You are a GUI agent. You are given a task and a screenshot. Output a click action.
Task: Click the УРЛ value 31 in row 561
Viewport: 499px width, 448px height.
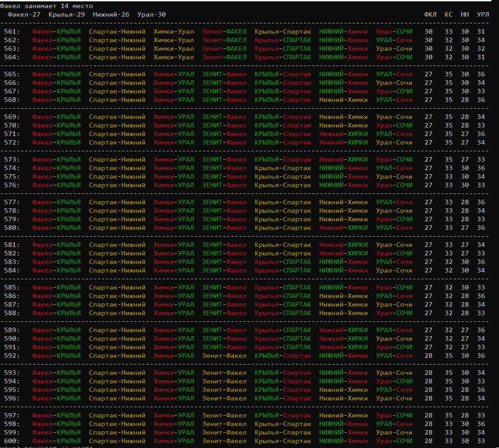[481, 32]
